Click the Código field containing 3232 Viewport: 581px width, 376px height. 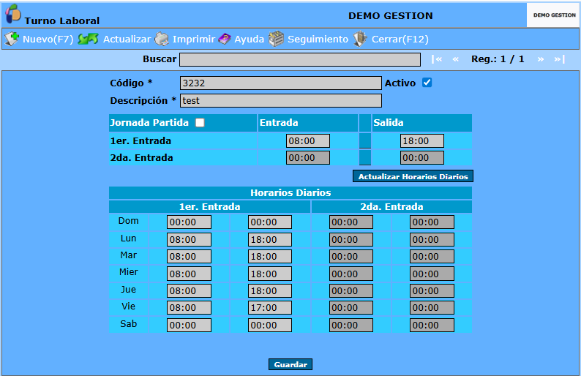[280, 83]
